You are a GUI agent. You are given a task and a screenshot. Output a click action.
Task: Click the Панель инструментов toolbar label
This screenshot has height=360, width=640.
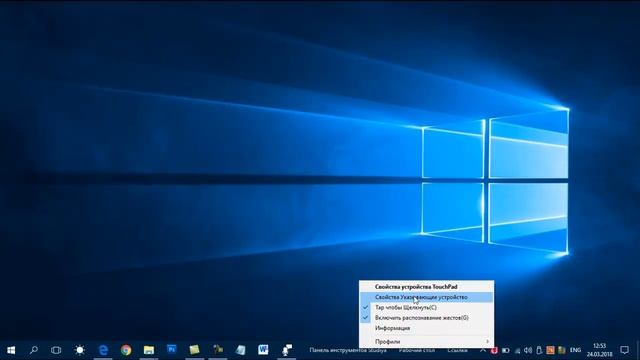[x=348, y=350]
